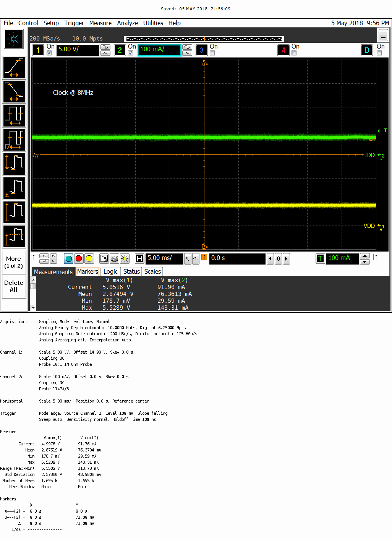Click the Agilent logo icon at top of sidebar
Screen dimensions: 392x539
[x=14, y=39]
